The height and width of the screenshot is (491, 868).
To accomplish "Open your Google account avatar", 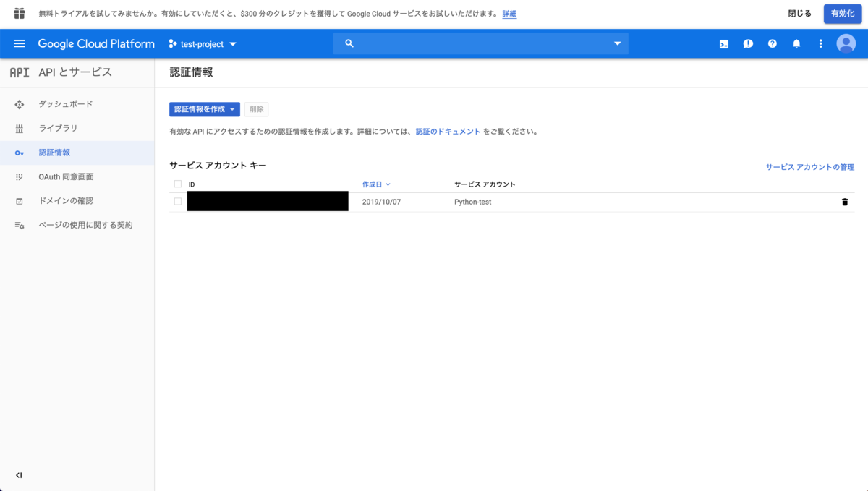I will pyautogui.click(x=846, y=43).
